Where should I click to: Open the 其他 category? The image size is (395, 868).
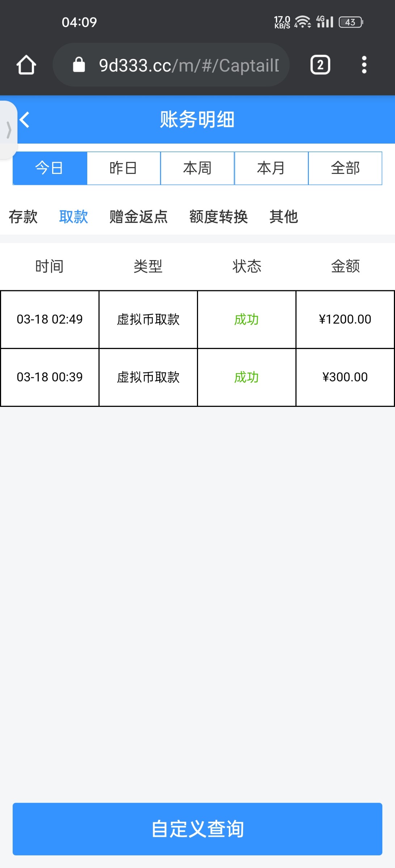pyautogui.click(x=283, y=217)
